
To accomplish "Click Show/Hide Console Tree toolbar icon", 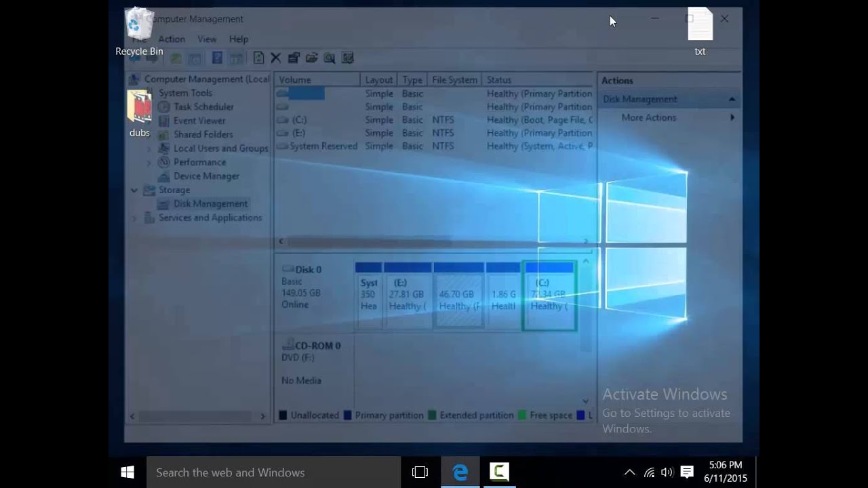I will tap(195, 58).
